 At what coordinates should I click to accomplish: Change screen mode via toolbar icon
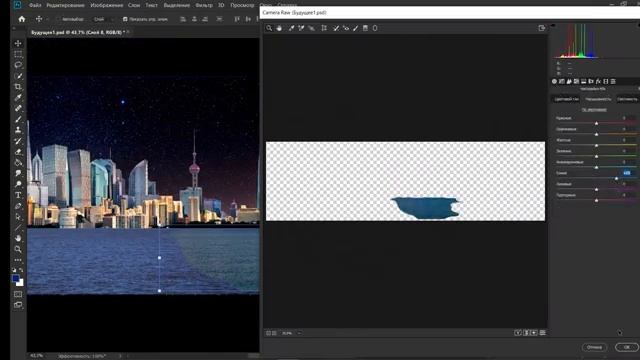[x=18, y=305]
